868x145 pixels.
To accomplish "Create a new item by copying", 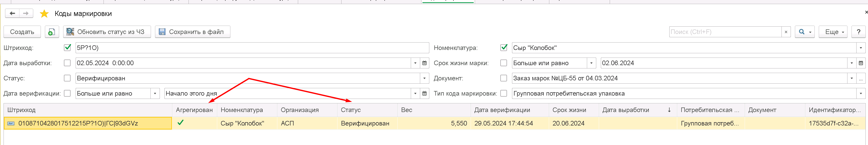I will tap(52, 32).
